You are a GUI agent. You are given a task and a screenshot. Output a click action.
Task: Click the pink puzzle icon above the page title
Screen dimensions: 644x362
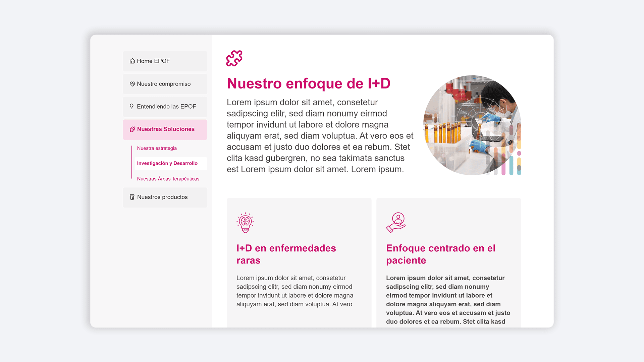tap(235, 58)
